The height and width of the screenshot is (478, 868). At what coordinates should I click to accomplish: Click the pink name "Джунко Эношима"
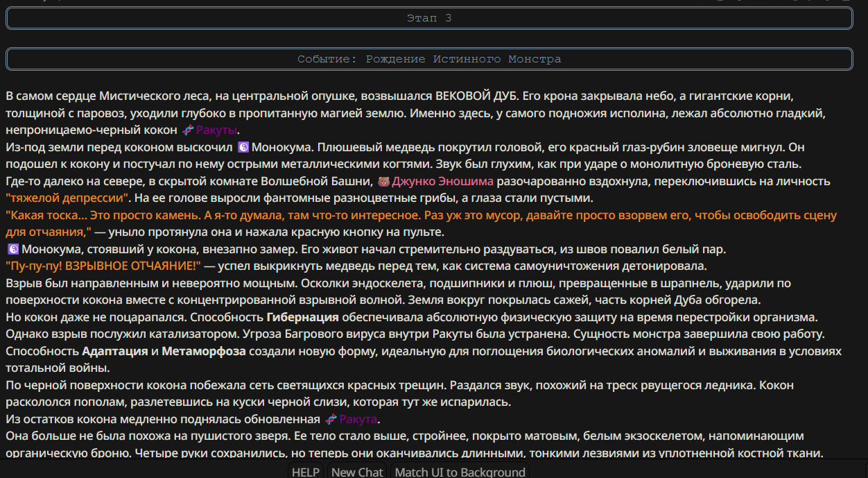tap(442, 181)
